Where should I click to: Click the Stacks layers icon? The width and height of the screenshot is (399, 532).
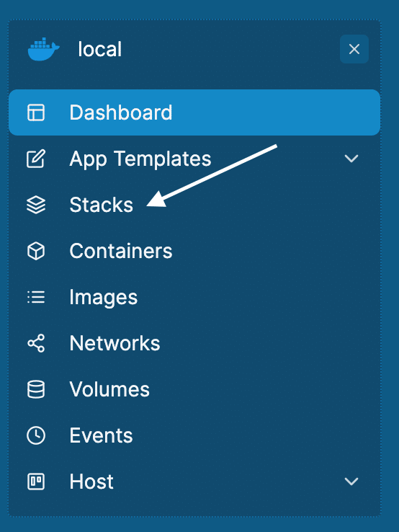coord(36,205)
